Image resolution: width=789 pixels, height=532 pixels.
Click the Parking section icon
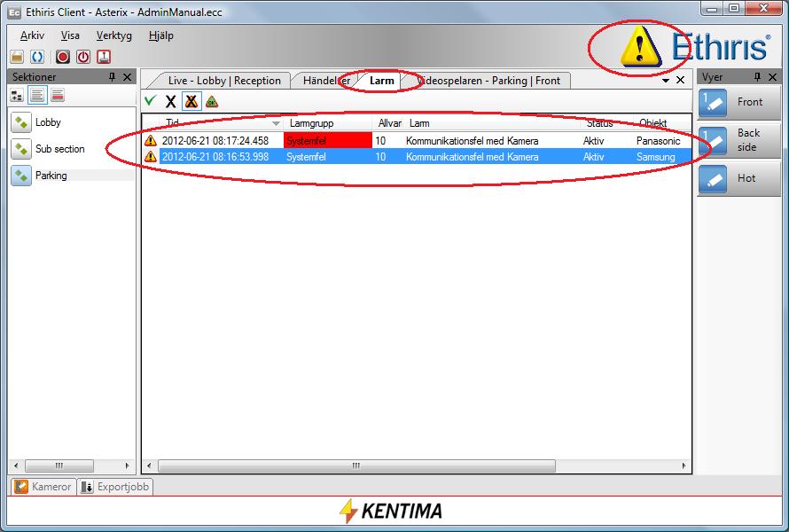point(21,176)
